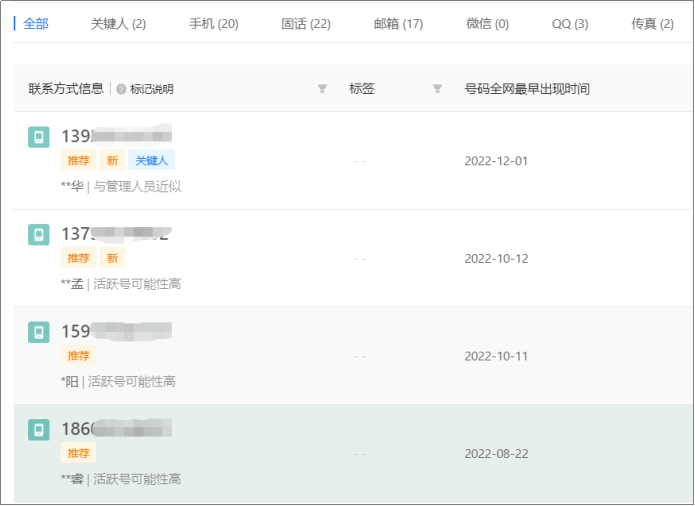
Task: Select the 固话 (22) tab
Action: point(306,23)
